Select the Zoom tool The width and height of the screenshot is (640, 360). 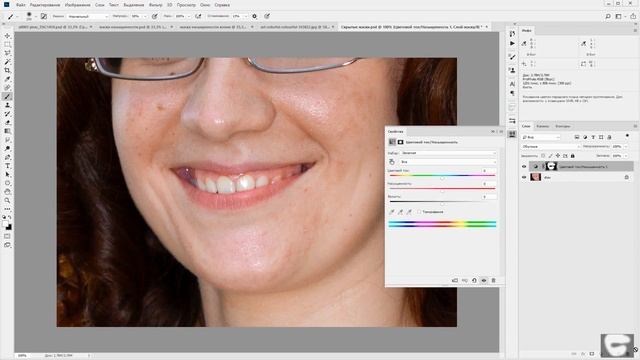(7, 200)
